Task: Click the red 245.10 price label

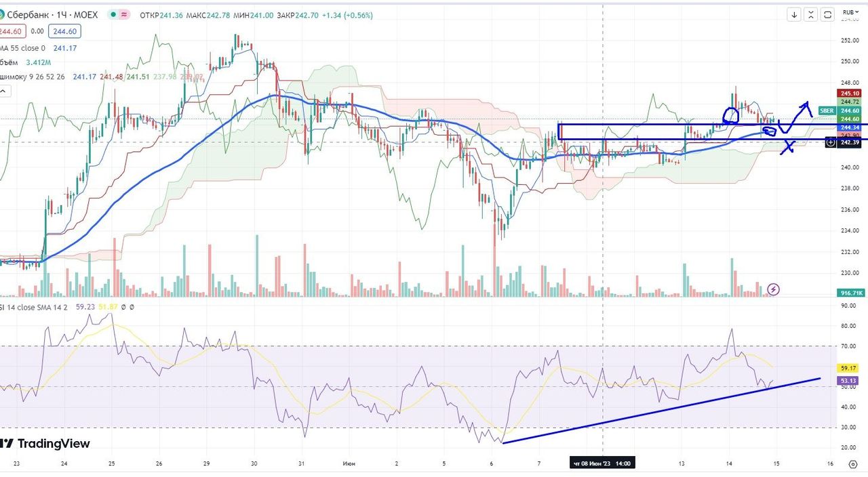Action: [x=850, y=94]
